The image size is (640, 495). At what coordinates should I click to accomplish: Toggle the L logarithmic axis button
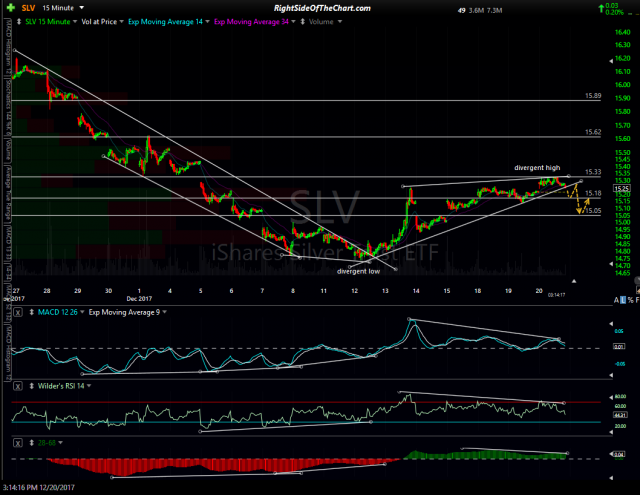coord(623,300)
